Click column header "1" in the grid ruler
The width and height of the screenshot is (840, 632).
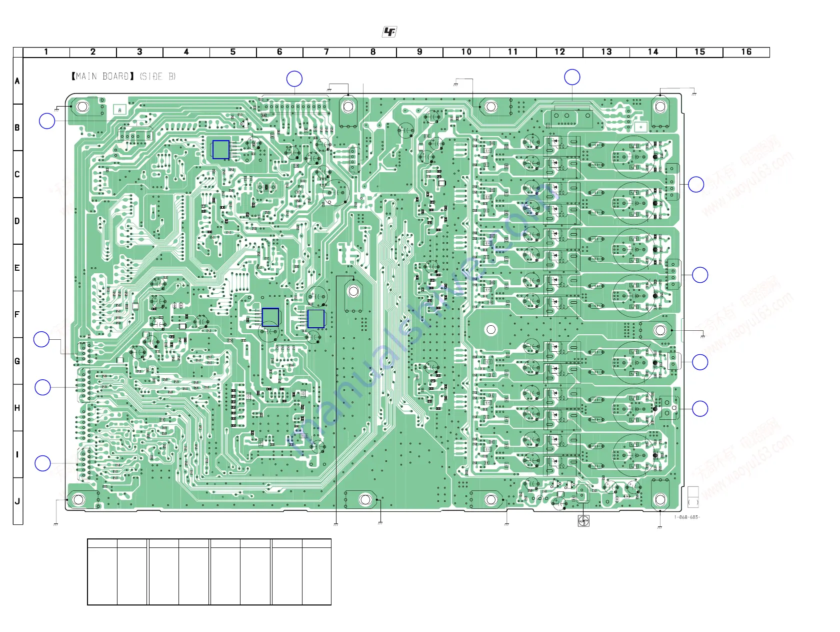click(x=46, y=52)
